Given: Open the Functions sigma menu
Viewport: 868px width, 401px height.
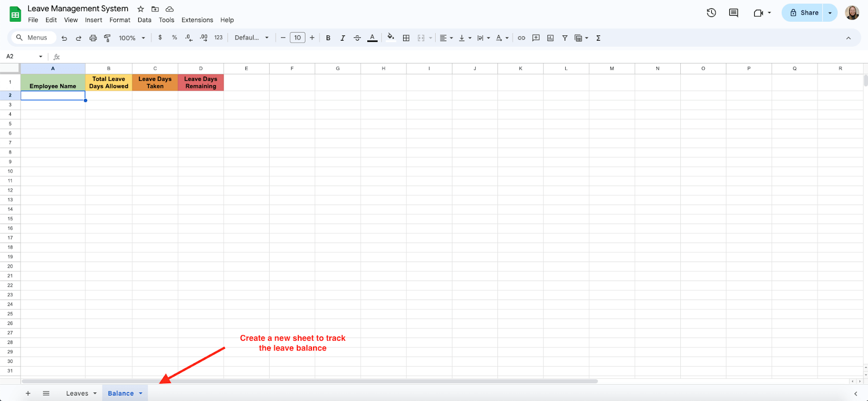Looking at the screenshot, I should pyautogui.click(x=598, y=38).
